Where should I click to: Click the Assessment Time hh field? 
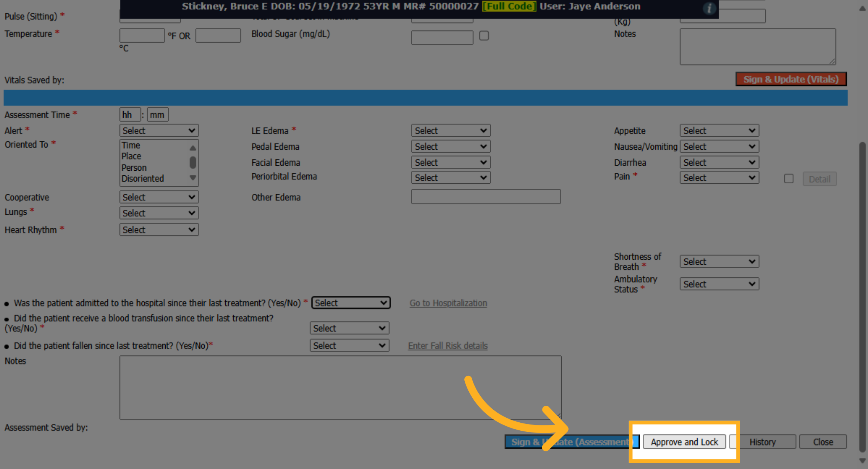130,115
